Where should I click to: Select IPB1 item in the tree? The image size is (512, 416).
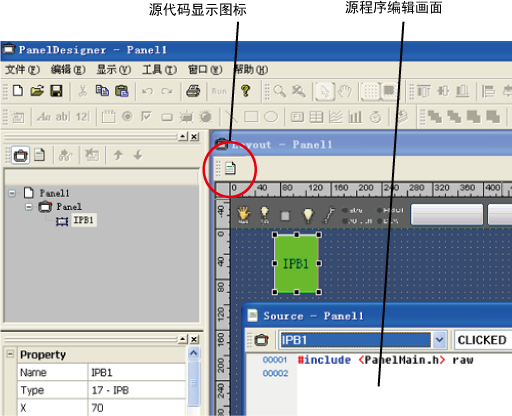83,220
